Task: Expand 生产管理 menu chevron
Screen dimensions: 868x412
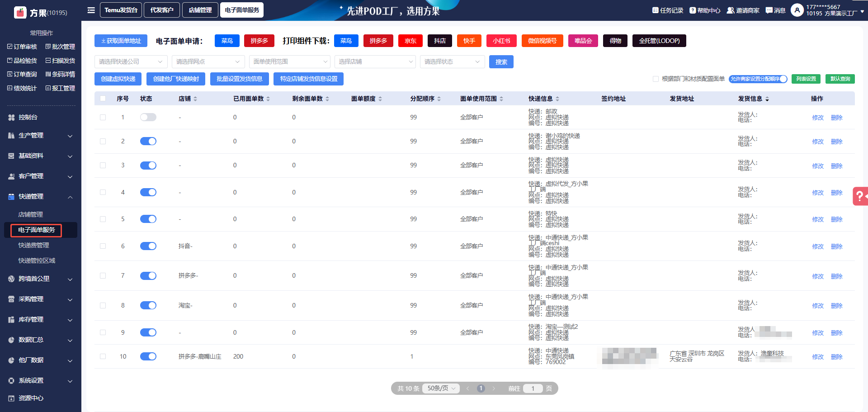Action: (70, 136)
